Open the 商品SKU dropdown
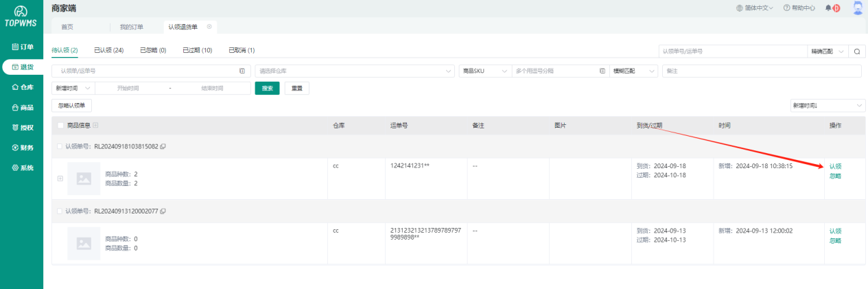Screen dimensions: 868x289 tap(485, 71)
